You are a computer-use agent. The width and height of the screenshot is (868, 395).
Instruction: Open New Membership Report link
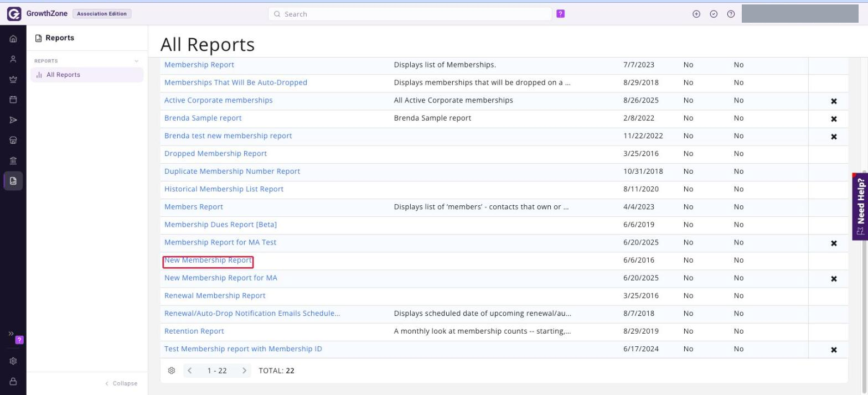pyautogui.click(x=208, y=260)
